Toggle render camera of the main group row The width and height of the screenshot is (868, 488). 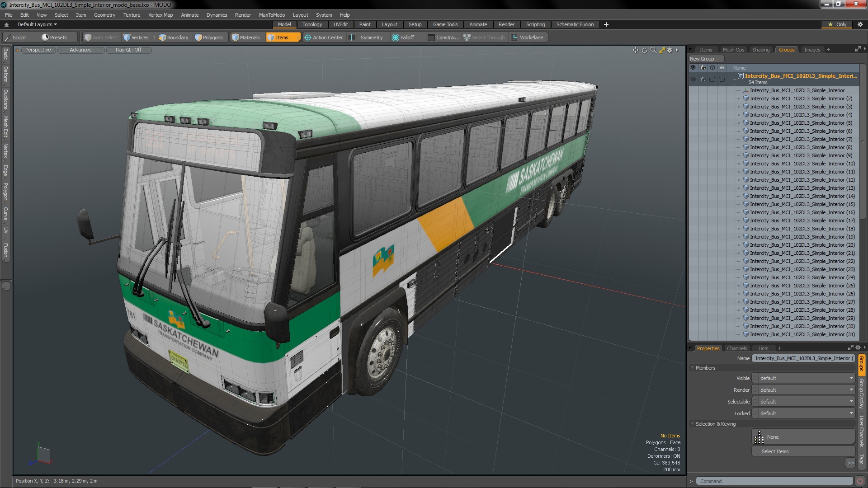(703, 79)
